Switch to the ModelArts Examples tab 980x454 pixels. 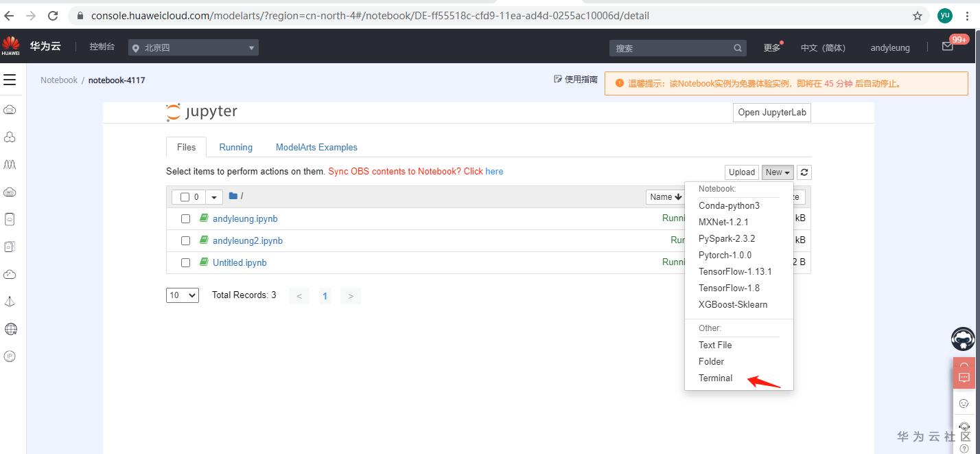[316, 147]
